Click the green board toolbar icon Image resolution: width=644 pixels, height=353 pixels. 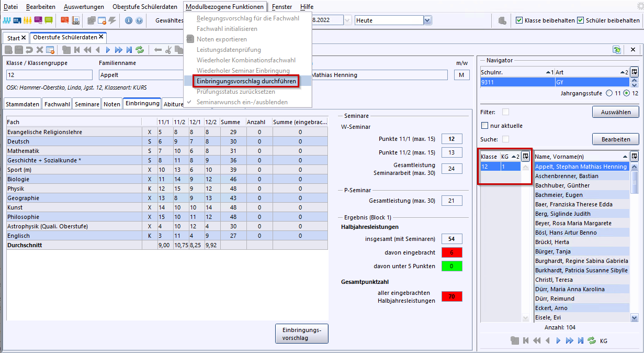tap(49, 20)
